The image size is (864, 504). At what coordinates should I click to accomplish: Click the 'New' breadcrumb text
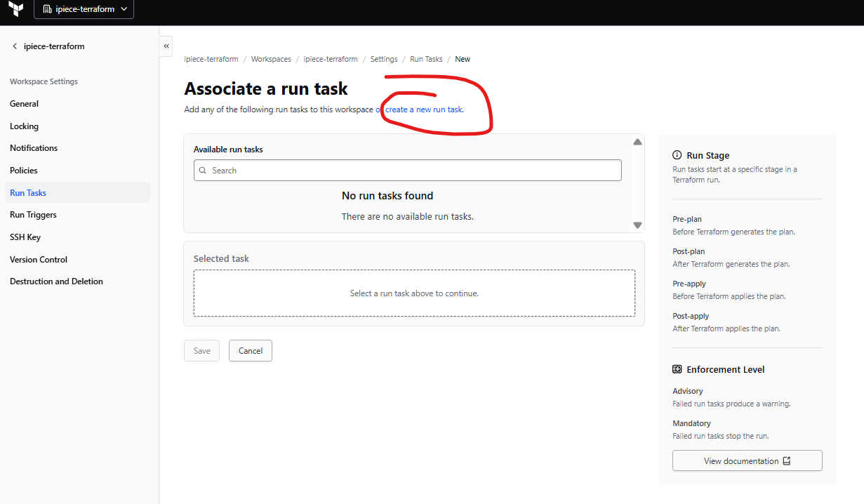tap(463, 59)
